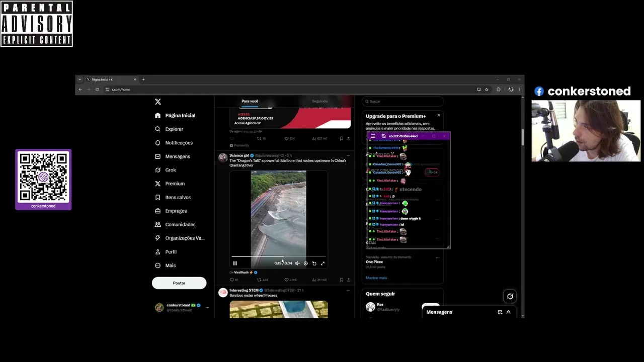Open the tab search dropdown arrow
This screenshot has width=644, height=362.
point(79,79)
